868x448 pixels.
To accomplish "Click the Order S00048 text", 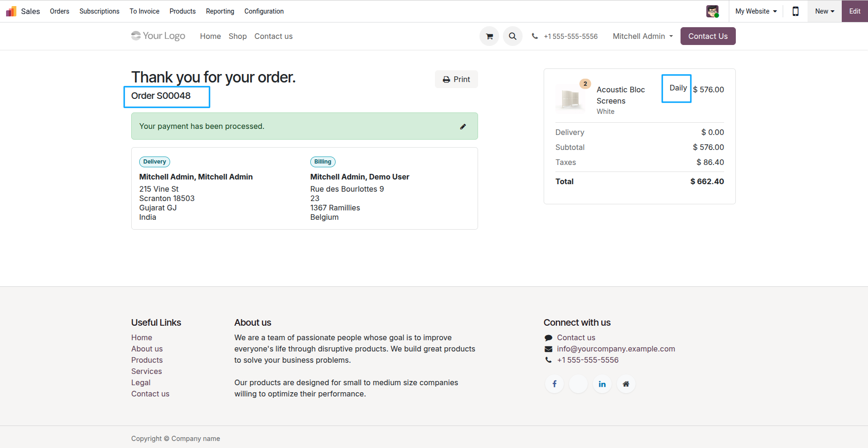I will coord(161,96).
